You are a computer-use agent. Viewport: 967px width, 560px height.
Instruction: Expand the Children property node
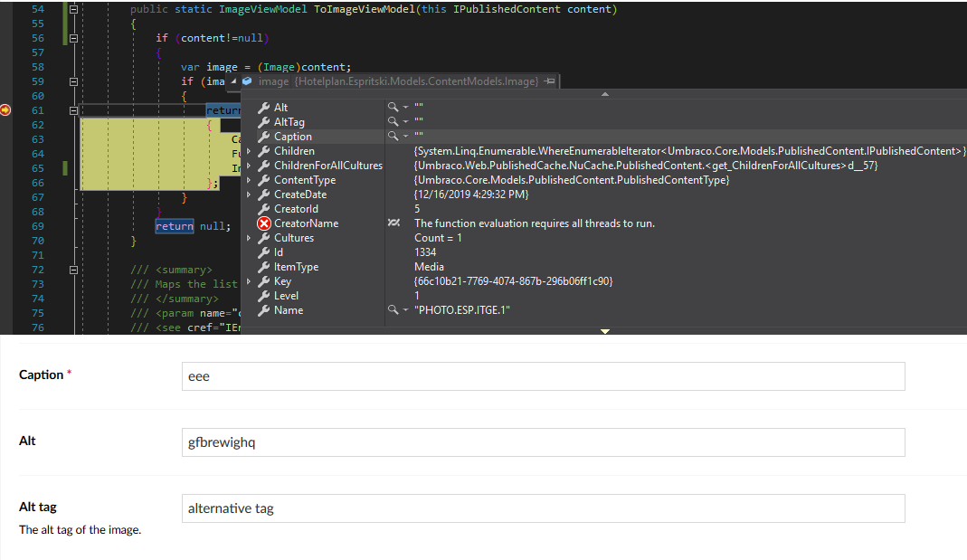[x=250, y=151]
